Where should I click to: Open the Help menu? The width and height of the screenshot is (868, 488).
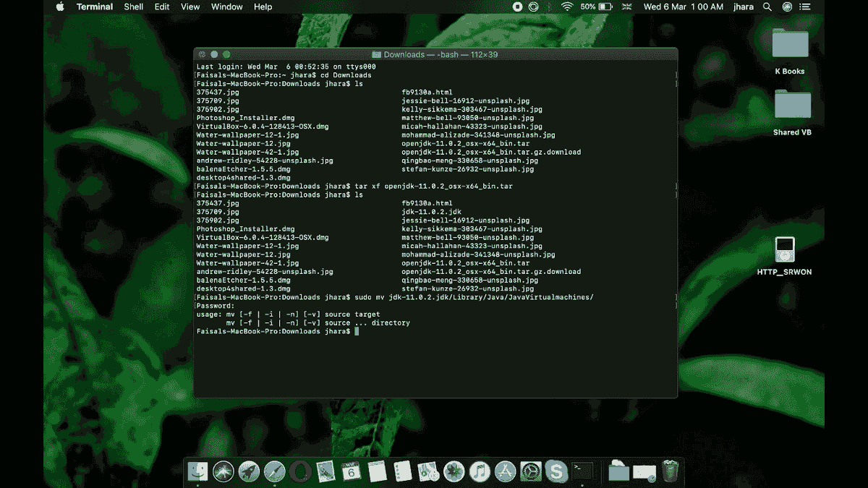tap(263, 7)
